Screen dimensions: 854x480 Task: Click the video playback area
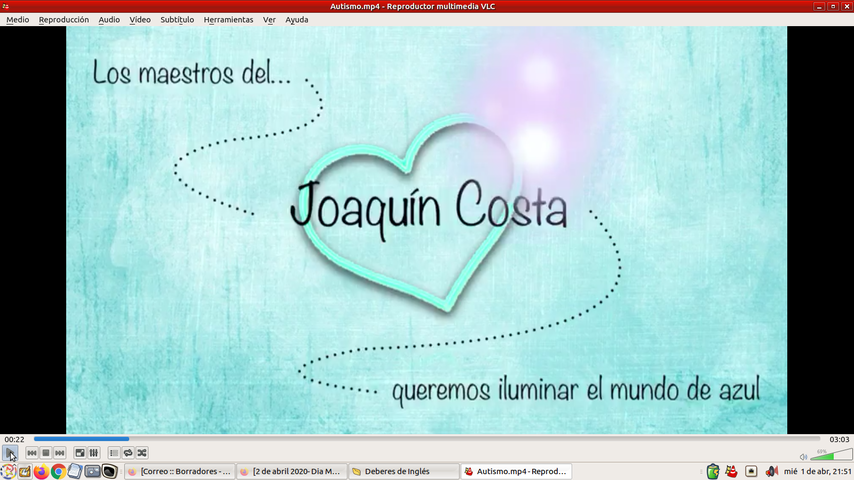coord(426,230)
